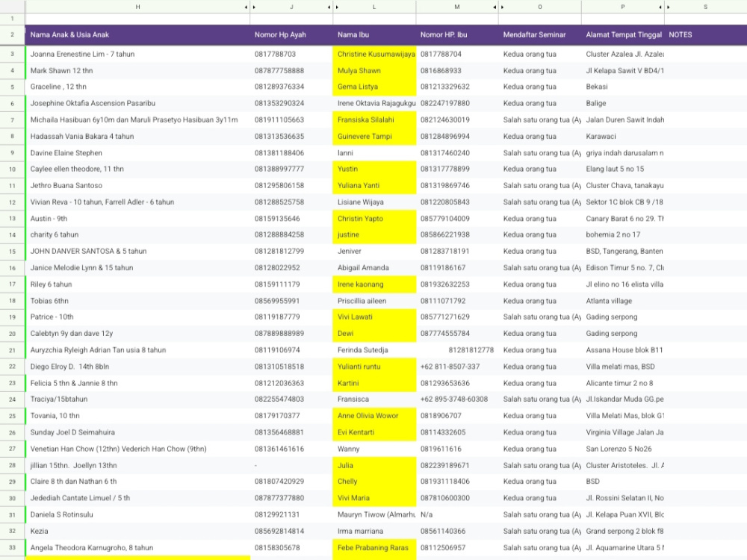
Task: Click the 'Nomor HP. Ibu' header cell
Action: pyautogui.click(x=457, y=35)
